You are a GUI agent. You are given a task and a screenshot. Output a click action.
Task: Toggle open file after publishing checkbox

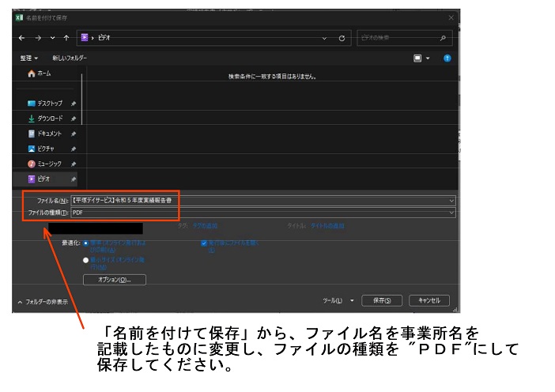(x=204, y=243)
